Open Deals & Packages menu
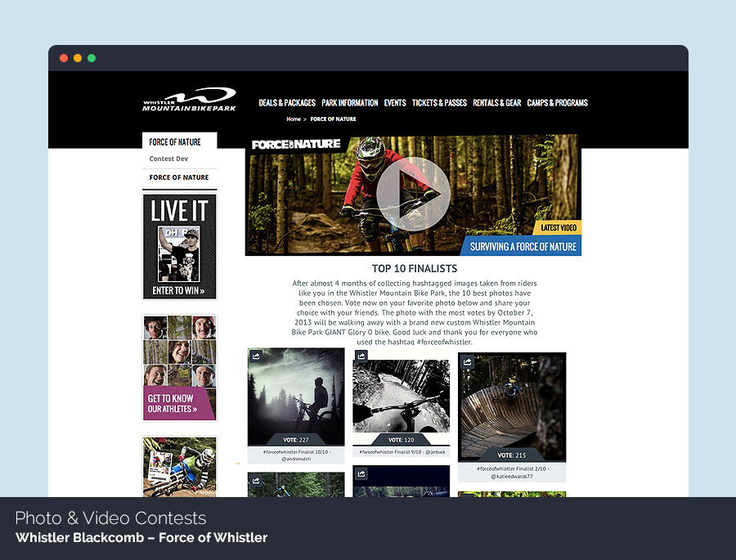The image size is (736, 560). point(287,103)
